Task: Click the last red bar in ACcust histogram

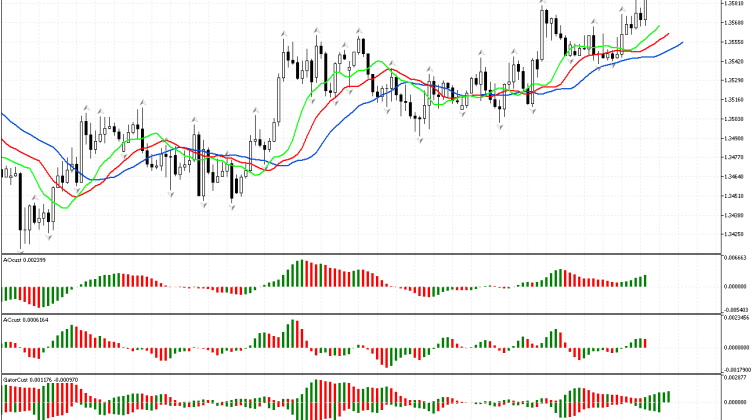Action: coord(647,343)
